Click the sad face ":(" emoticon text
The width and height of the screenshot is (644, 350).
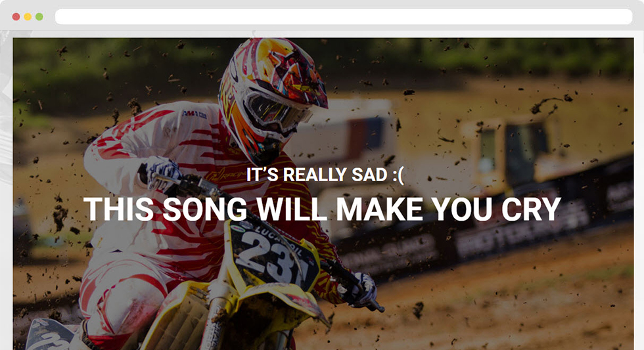(x=398, y=175)
